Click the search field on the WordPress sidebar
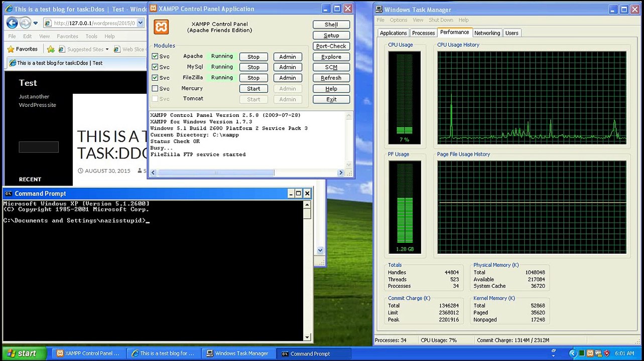 pos(39,147)
